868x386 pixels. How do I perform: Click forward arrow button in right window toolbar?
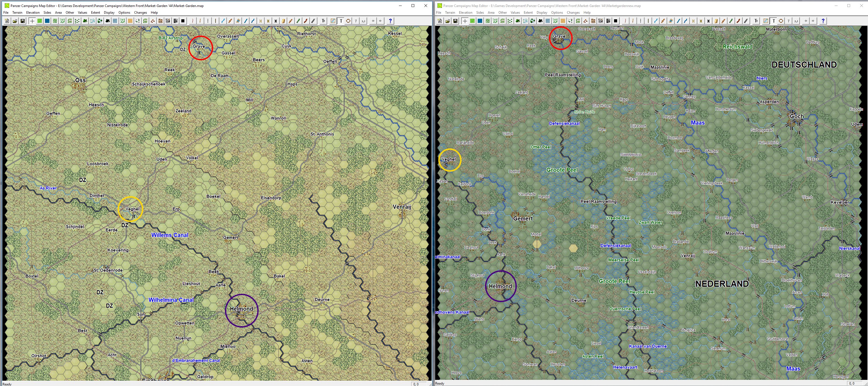click(813, 21)
